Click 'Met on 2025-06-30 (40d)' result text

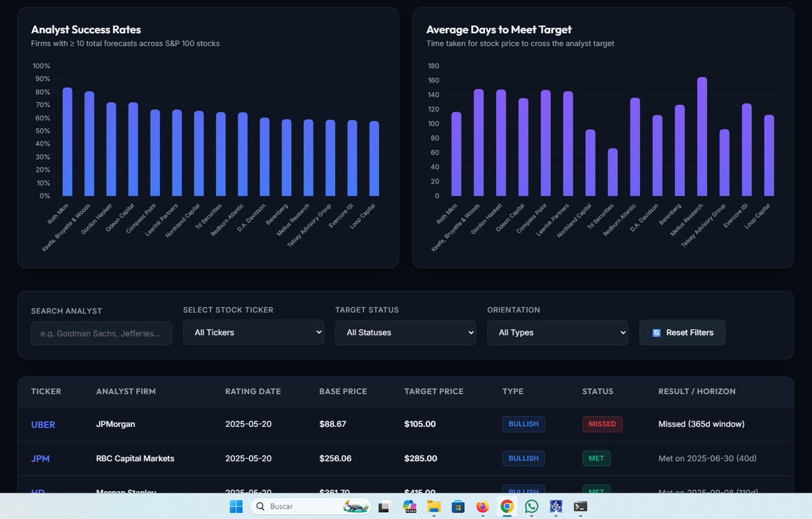point(708,458)
